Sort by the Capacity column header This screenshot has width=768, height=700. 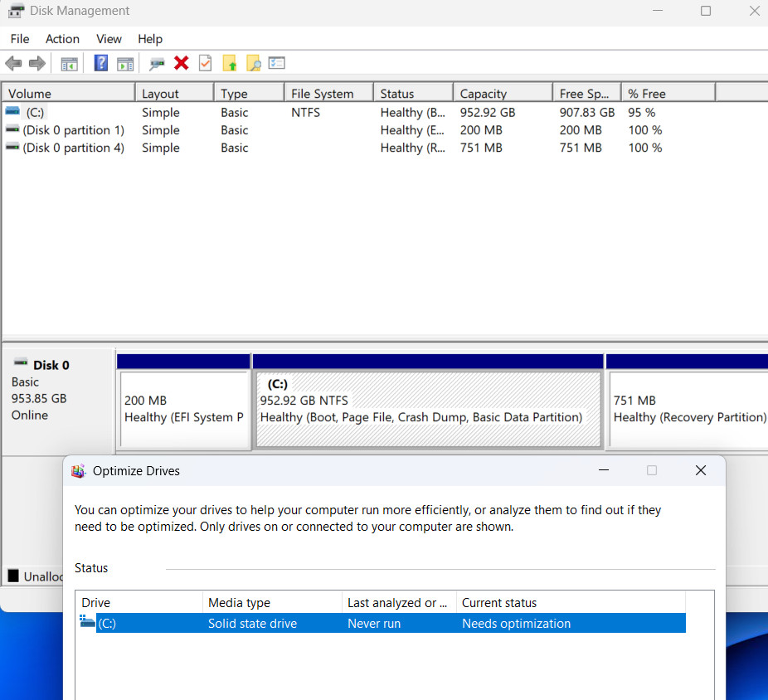point(503,93)
